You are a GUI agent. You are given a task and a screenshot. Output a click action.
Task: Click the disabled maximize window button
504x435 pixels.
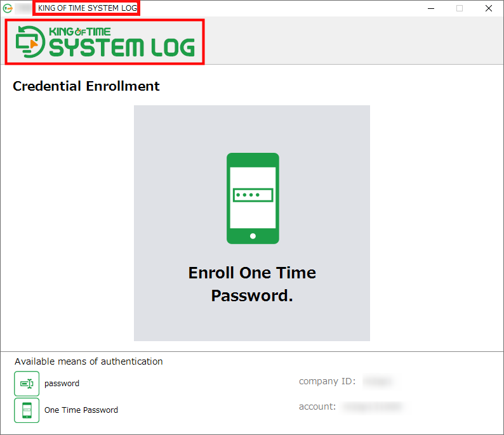coord(460,8)
